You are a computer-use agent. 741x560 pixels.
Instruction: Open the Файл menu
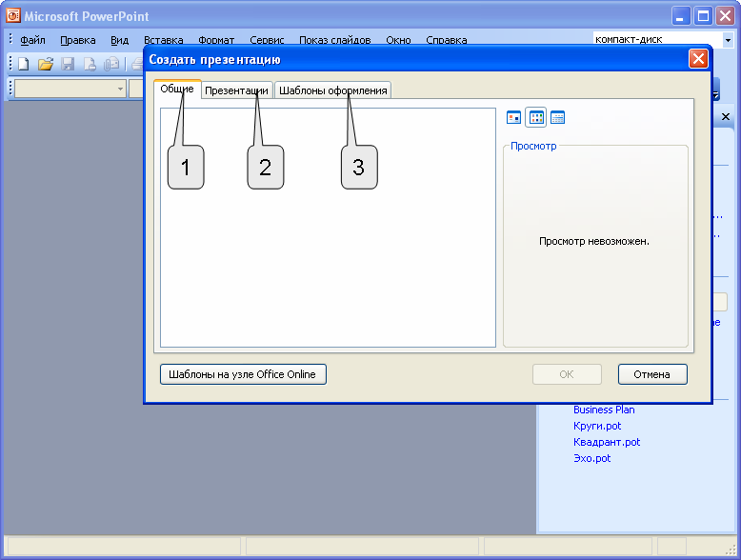[x=32, y=40]
